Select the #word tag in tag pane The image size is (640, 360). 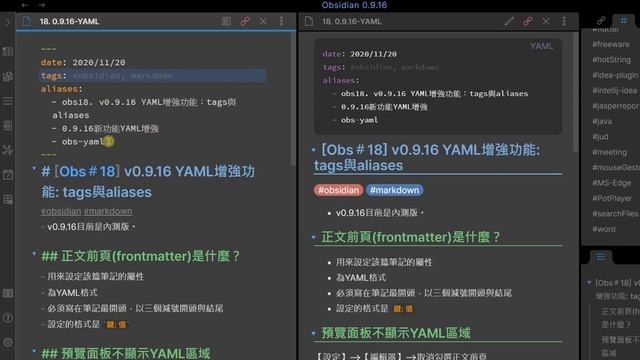click(604, 229)
